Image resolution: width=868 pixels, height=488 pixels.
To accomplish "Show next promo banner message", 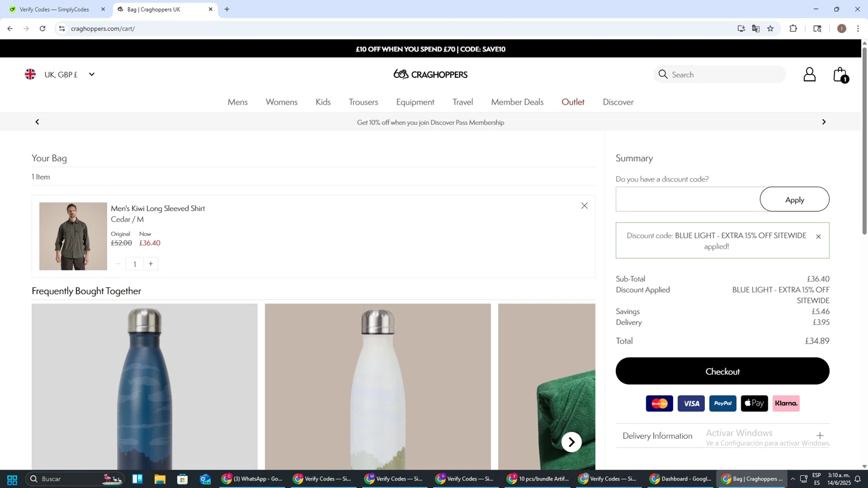I will (x=824, y=122).
